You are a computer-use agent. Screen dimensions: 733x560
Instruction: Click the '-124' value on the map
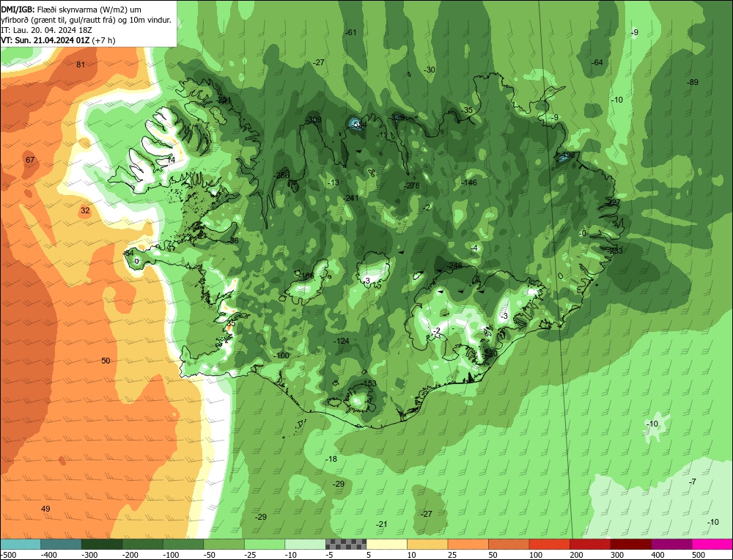coord(342,342)
